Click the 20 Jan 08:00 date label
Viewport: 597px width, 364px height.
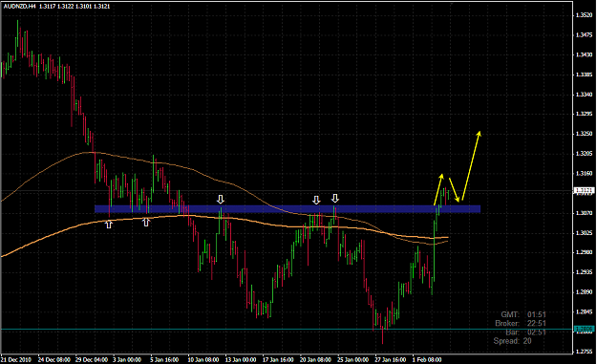315,359
